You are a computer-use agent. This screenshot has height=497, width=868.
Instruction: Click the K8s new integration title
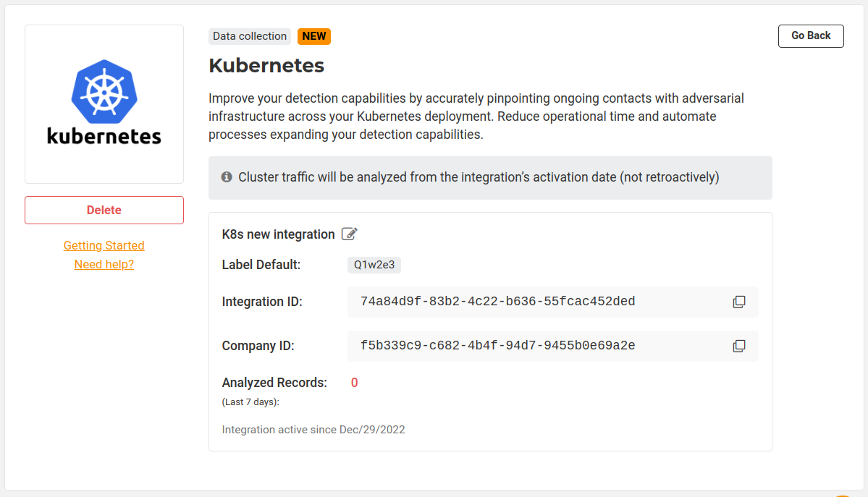point(278,234)
